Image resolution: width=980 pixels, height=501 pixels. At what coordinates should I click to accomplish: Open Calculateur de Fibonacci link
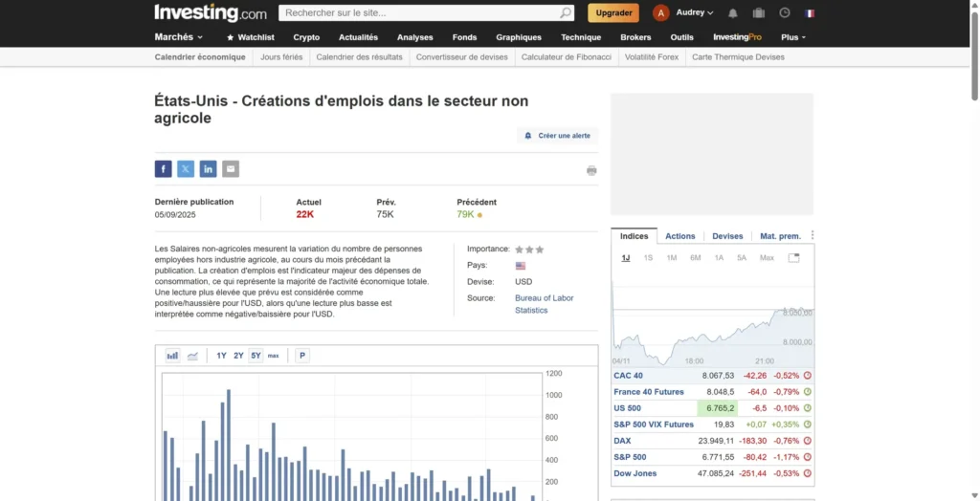coord(567,56)
